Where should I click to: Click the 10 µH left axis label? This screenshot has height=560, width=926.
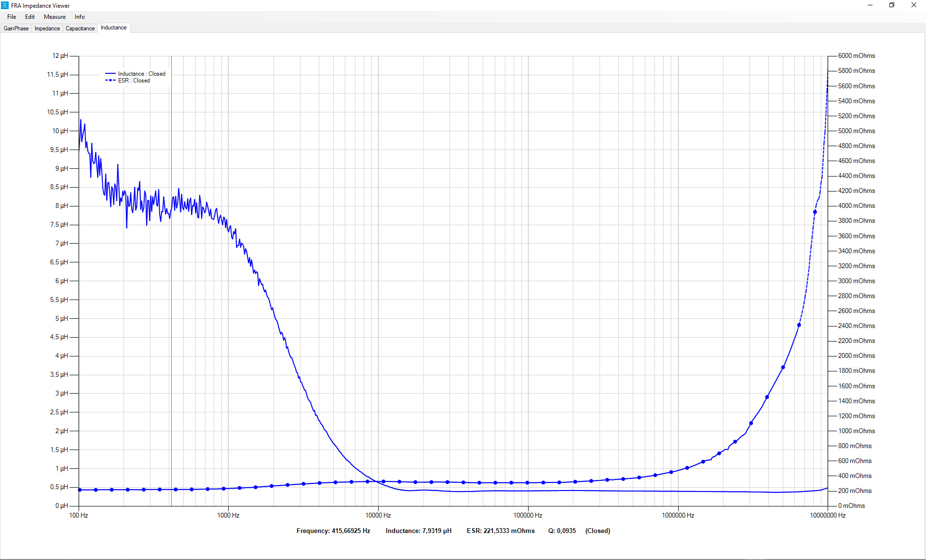(60, 131)
